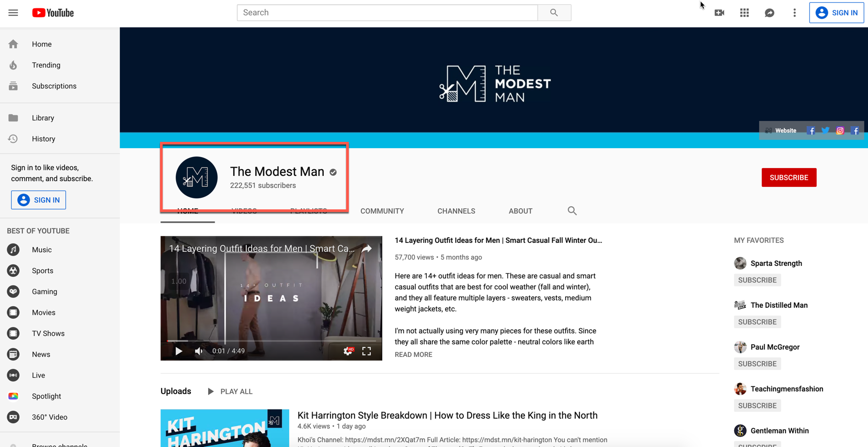The height and width of the screenshot is (447, 868).
Task: Click the Instagram icon on the banner
Action: click(x=840, y=131)
